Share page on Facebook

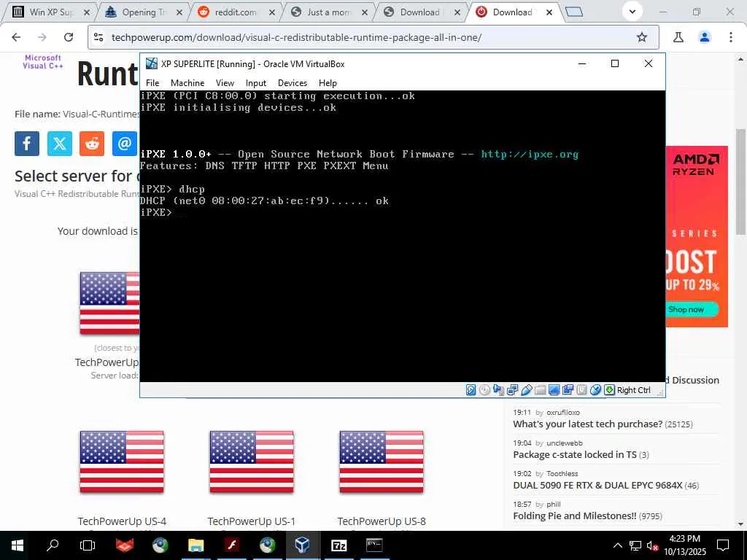pos(27,144)
